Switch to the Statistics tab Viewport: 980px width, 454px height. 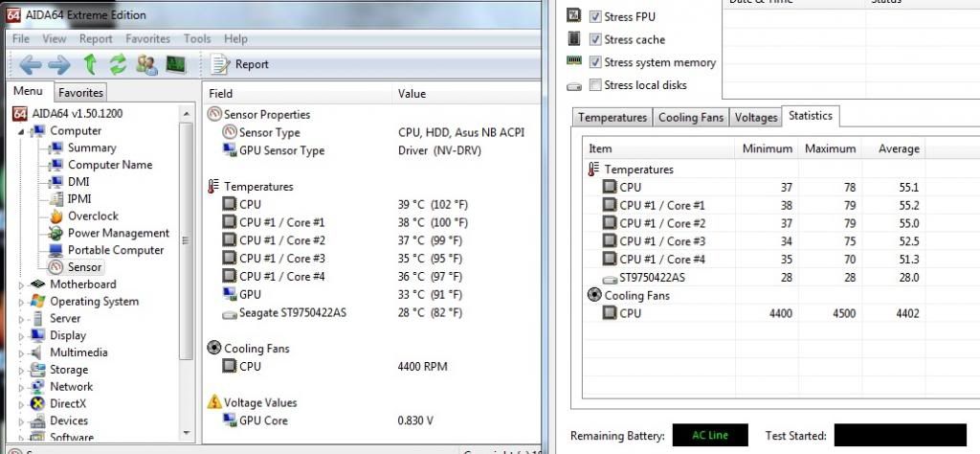pyautogui.click(x=811, y=116)
